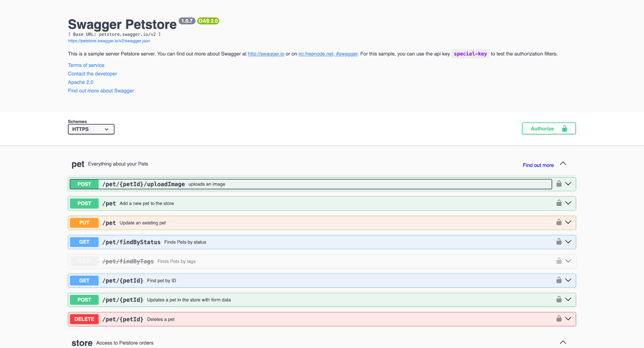Open the swagger.json definition link
Screen dimensions: 644x348
pos(109,41)
